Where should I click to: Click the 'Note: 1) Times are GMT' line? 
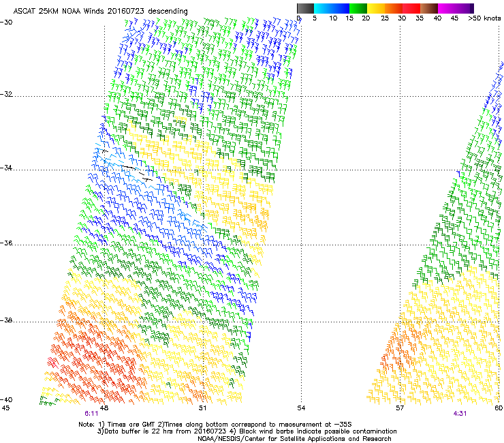click(215, 425)
